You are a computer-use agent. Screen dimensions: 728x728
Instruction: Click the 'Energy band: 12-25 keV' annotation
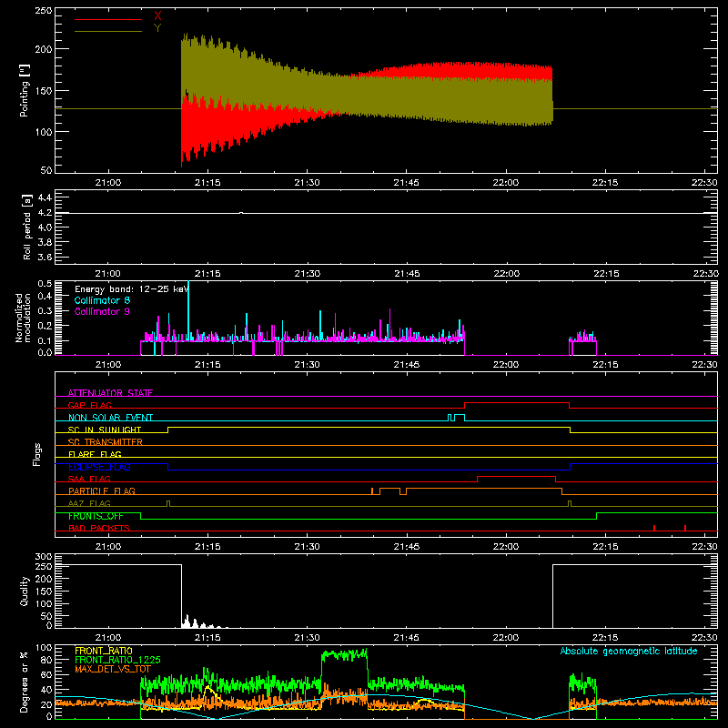point(132,289)
